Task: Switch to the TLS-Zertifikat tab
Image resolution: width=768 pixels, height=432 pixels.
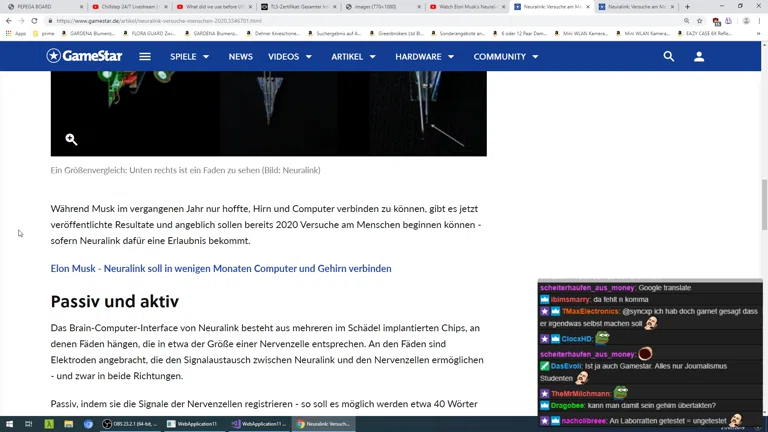Action: point(298,7)
